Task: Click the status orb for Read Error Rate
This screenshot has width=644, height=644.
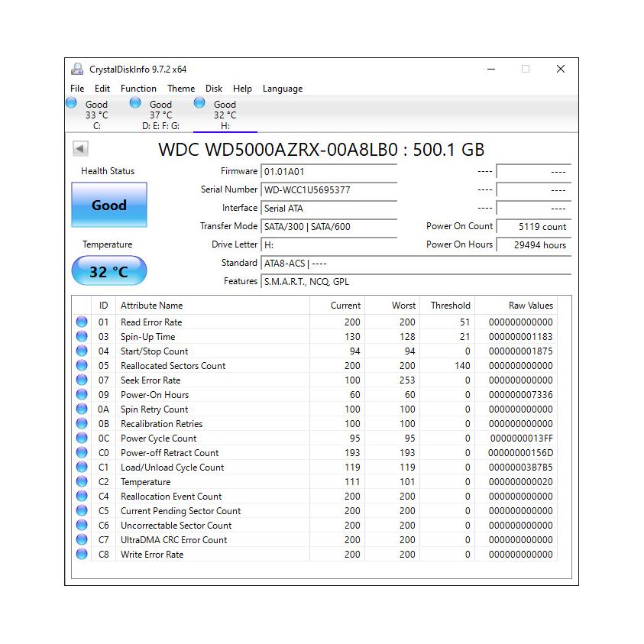Action: coord(82,322)
